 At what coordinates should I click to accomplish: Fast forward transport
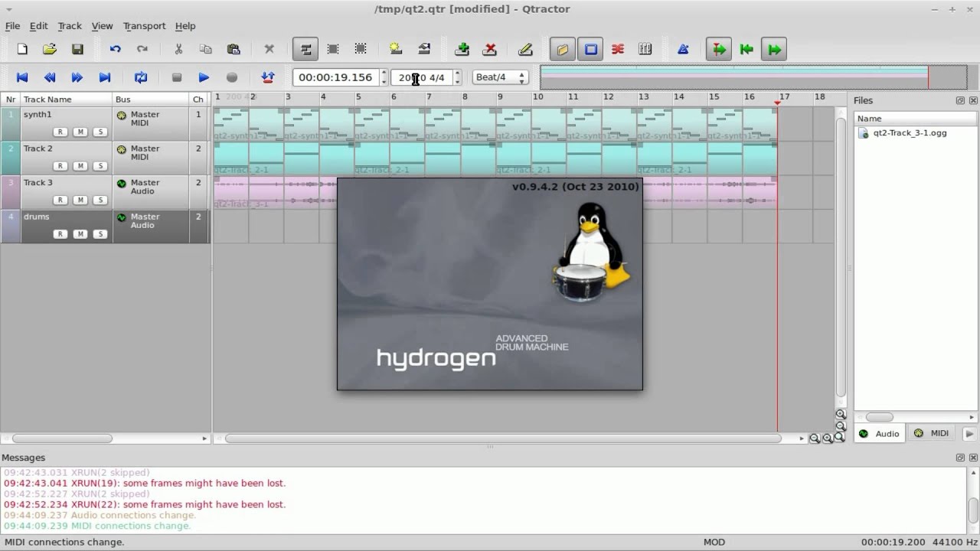click(77, 77)
